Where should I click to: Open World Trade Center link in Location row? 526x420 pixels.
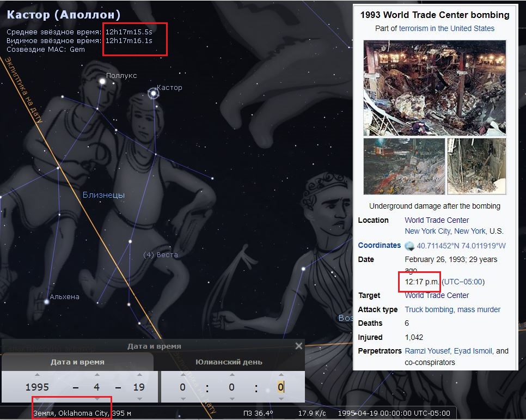pos(437,220)
